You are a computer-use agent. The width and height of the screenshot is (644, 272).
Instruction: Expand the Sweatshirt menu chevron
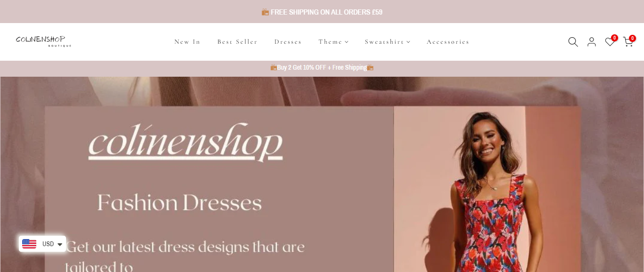pyautogui.click(x=408, y=42)
